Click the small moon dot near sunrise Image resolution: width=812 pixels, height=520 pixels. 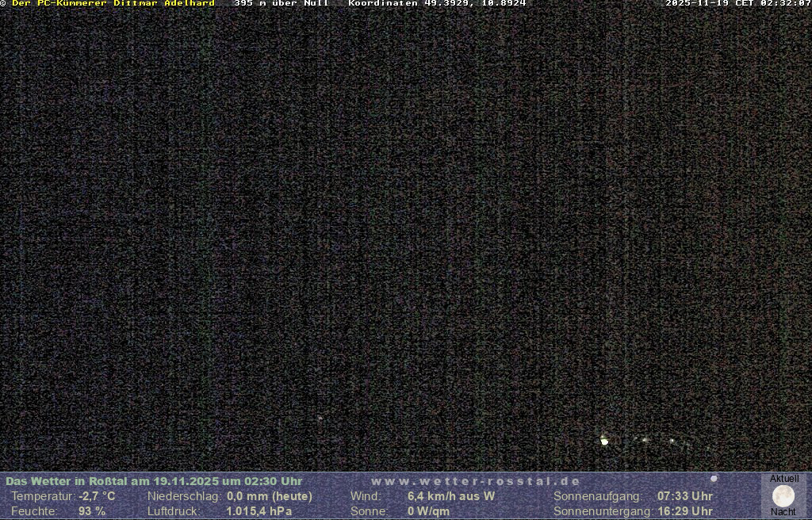[714, 479]
